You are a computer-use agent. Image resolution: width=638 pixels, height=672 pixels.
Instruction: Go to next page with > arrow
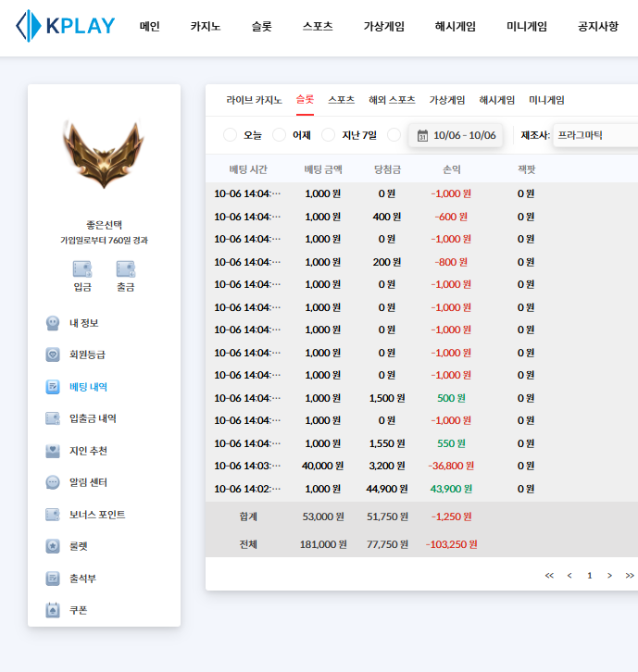[609, 575]
